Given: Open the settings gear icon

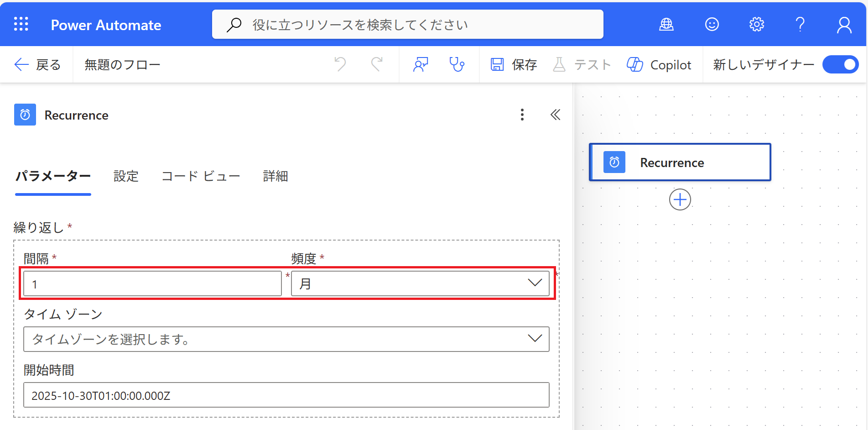Looking at the screenshot, I should pyautogui.click(x=756, y=24).
